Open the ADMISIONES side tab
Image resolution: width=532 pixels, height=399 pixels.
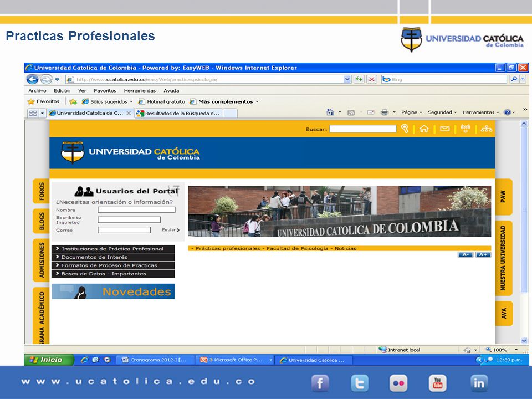pyautogui.click(x=42, y=260)
